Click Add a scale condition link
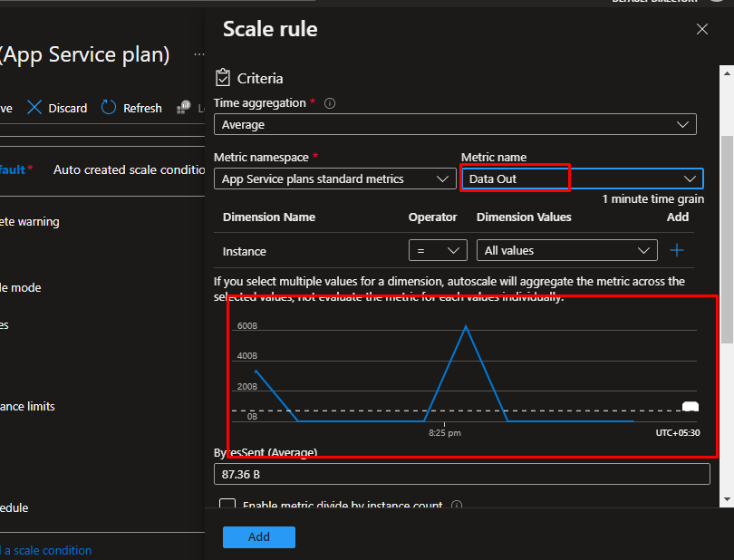The height and width of the screenshot is (560, 734). pos(45,550)
